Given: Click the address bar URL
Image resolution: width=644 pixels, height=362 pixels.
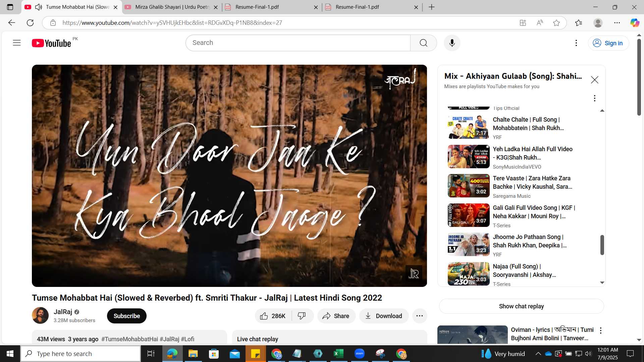Looking at the screenshot, I should (172, 23).
